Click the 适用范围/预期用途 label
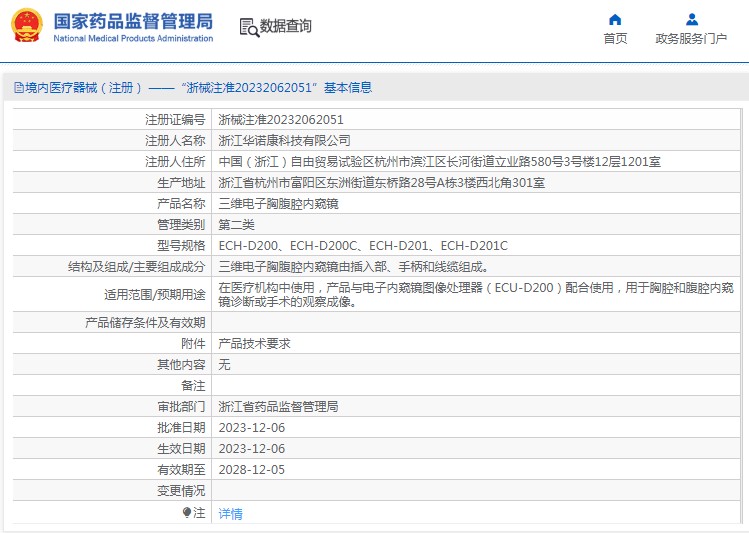Image resolution: width=749 pixels, height=533 pixels. [x=155, y=294]
